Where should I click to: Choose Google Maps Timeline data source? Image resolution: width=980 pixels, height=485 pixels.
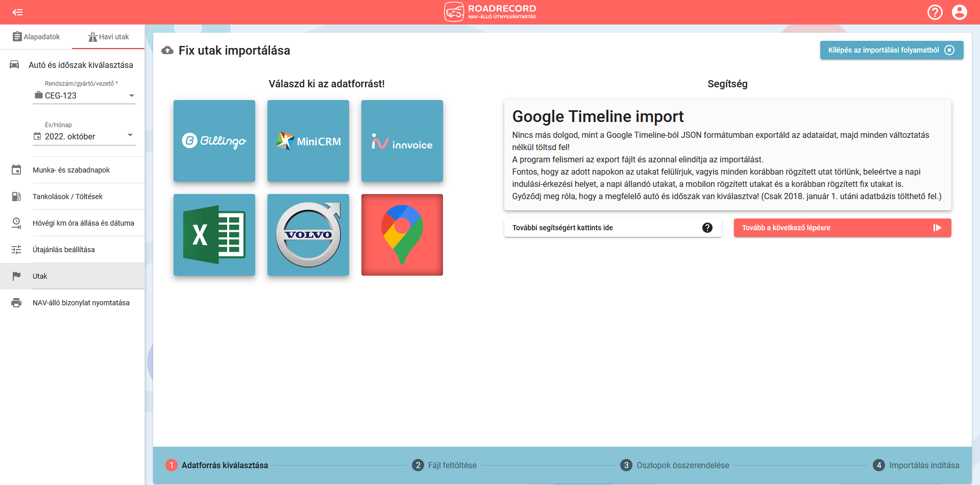pos(402,235)
